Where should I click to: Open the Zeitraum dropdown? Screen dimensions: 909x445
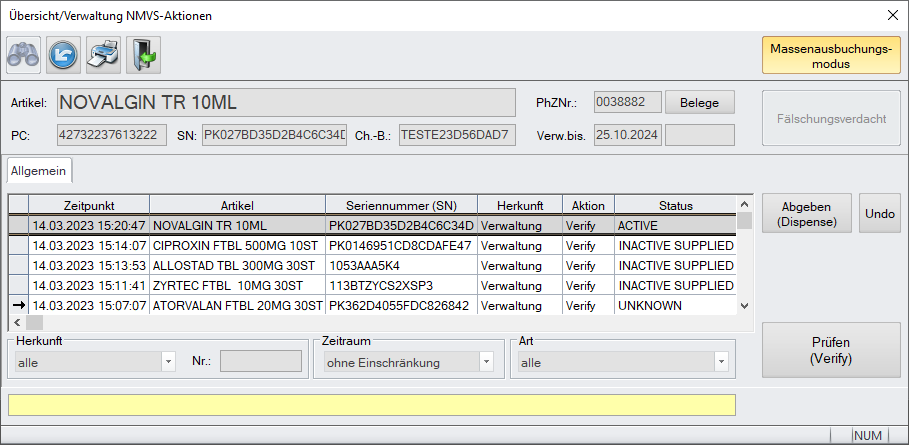(485, 362)
